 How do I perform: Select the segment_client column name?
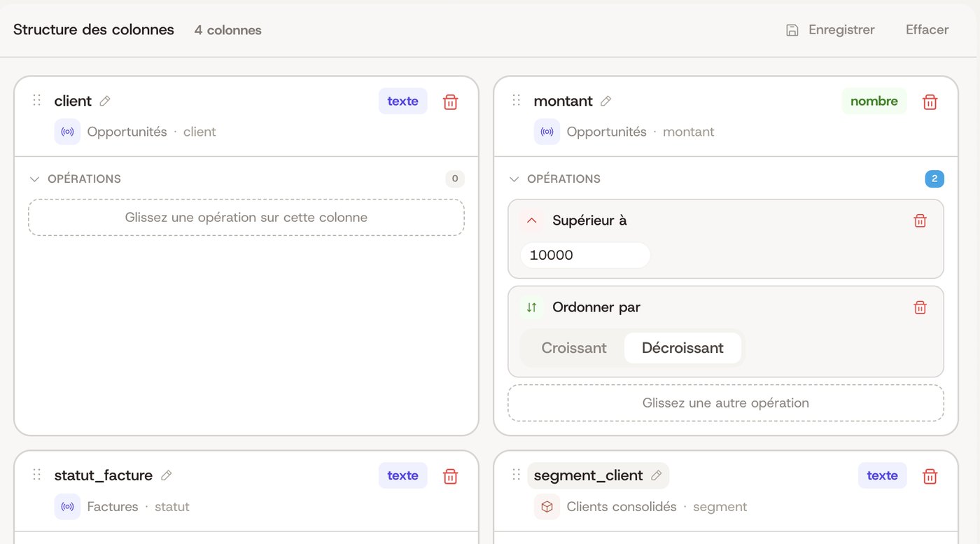pos(588,475)
